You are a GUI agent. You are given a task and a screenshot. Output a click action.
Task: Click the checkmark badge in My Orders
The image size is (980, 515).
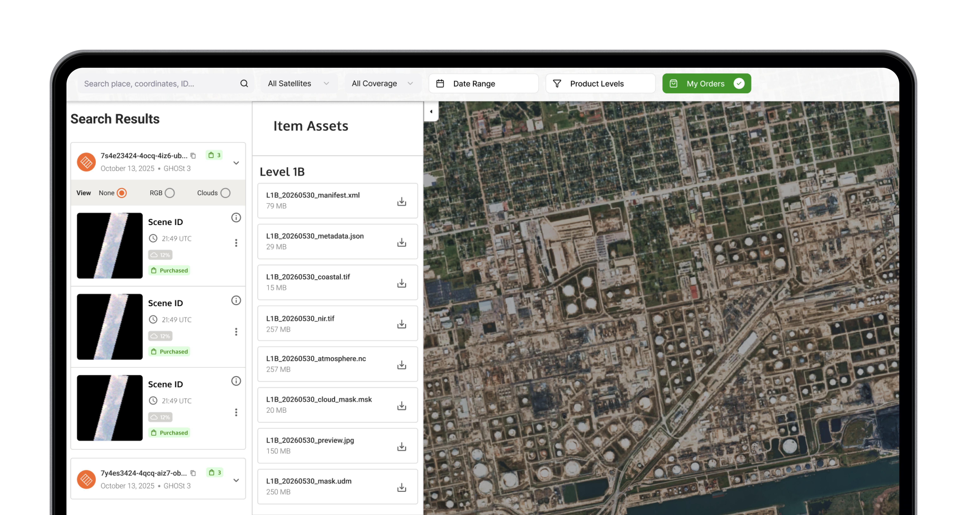739,83
